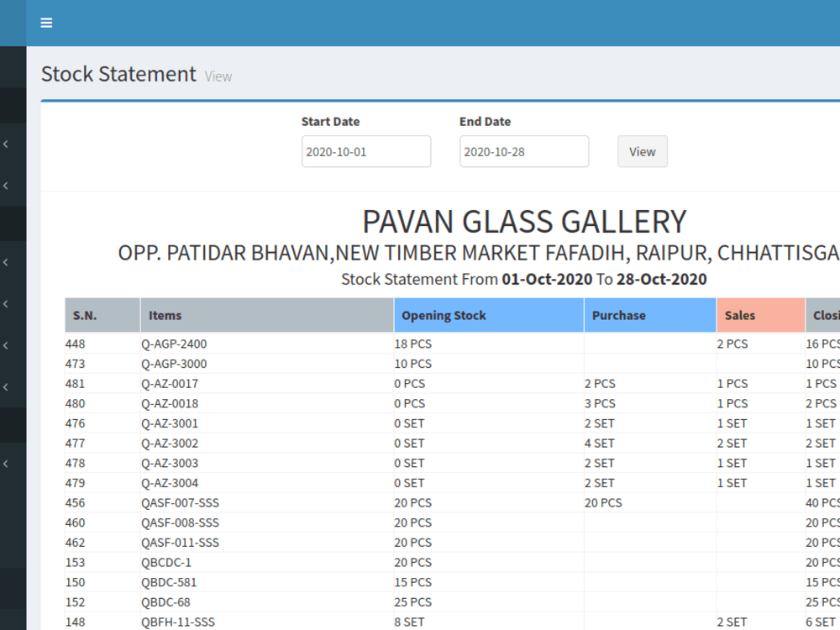
Task: Click the Start Date input field
Action: coord(366,151)
